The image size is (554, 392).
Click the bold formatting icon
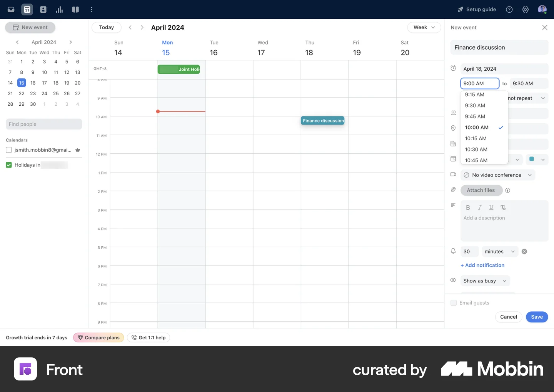click(x=468, y=208)
